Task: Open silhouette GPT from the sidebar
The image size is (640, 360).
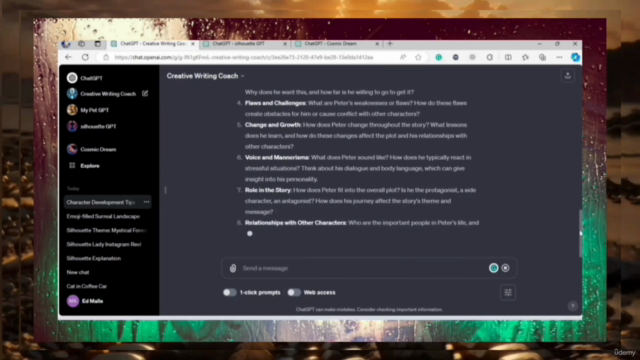Action: click(98, 126)
